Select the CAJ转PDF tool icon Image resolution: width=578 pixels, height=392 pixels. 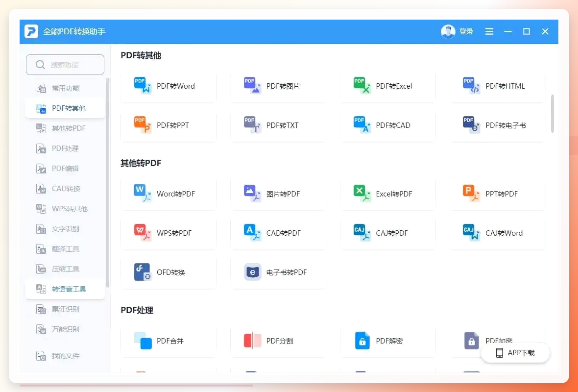click(362, 232)
